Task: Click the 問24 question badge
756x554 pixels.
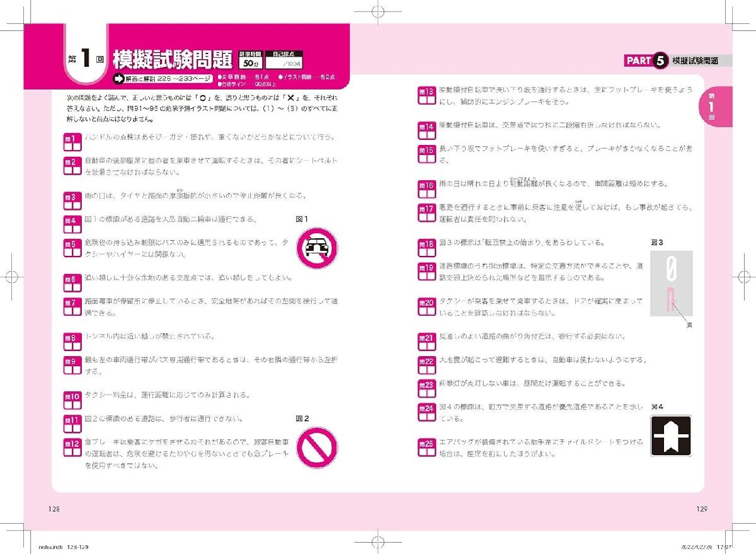Action: (427, 412)
